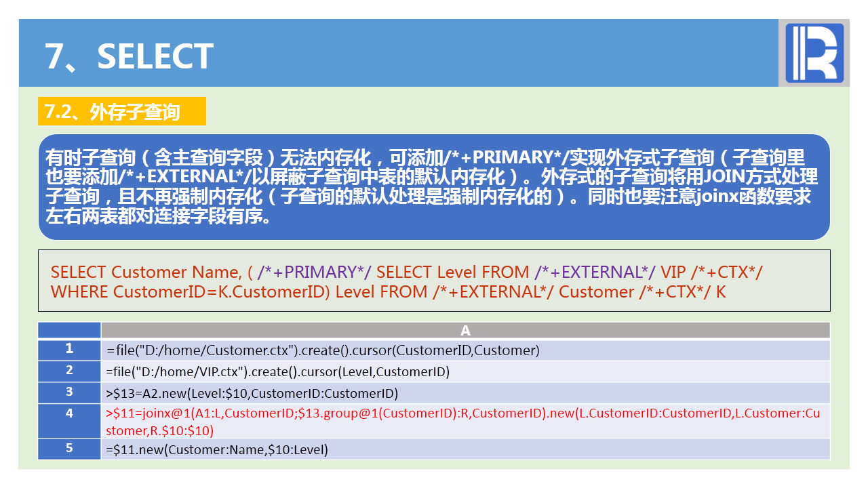Click row header 4

coord(69,421)
